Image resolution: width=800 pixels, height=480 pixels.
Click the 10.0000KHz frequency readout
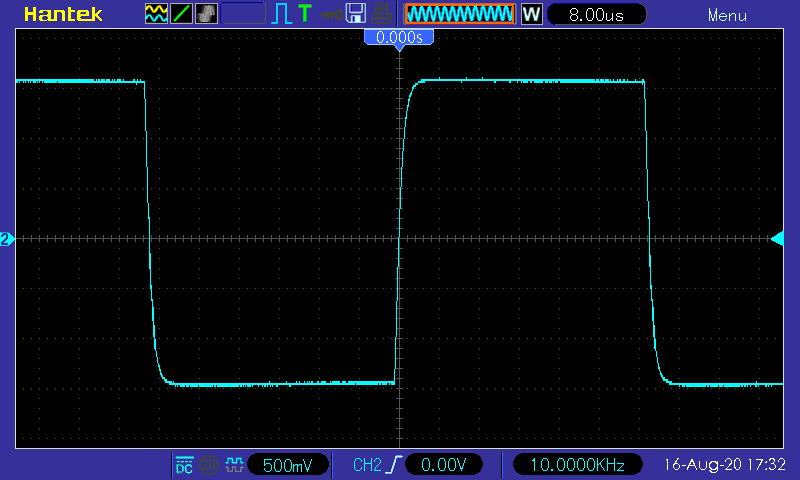(578, 465)
